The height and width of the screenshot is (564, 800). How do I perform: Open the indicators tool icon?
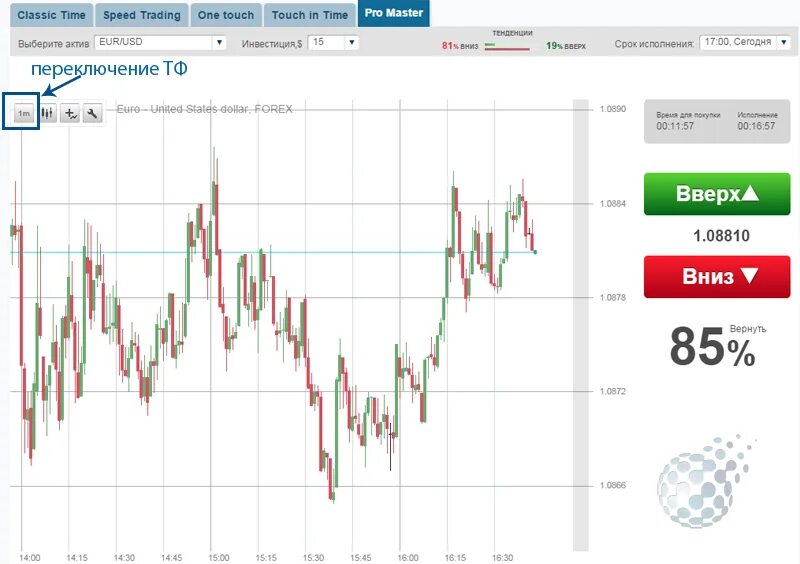(x=70, y=113)
